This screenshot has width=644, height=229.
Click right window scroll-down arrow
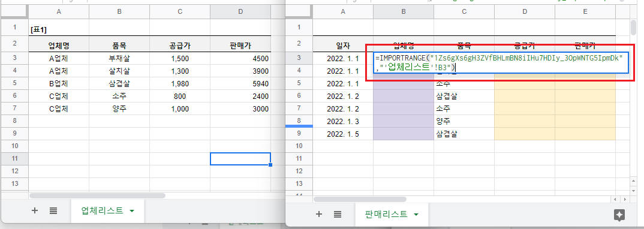(634, 191)
